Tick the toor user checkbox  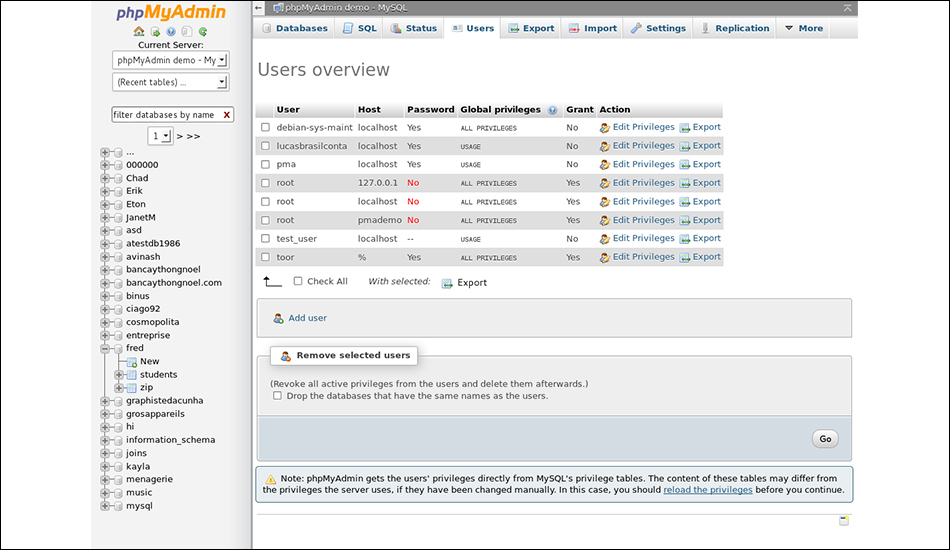(265, 257)
